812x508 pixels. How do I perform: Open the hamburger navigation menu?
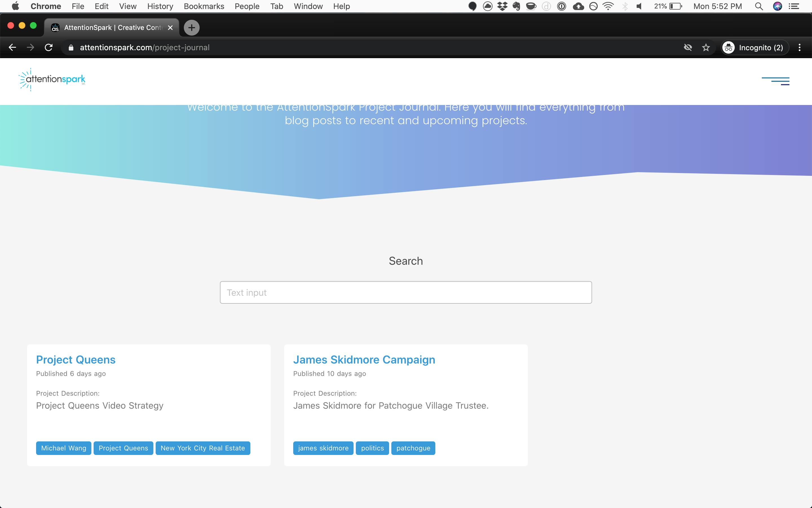[775, 81]
